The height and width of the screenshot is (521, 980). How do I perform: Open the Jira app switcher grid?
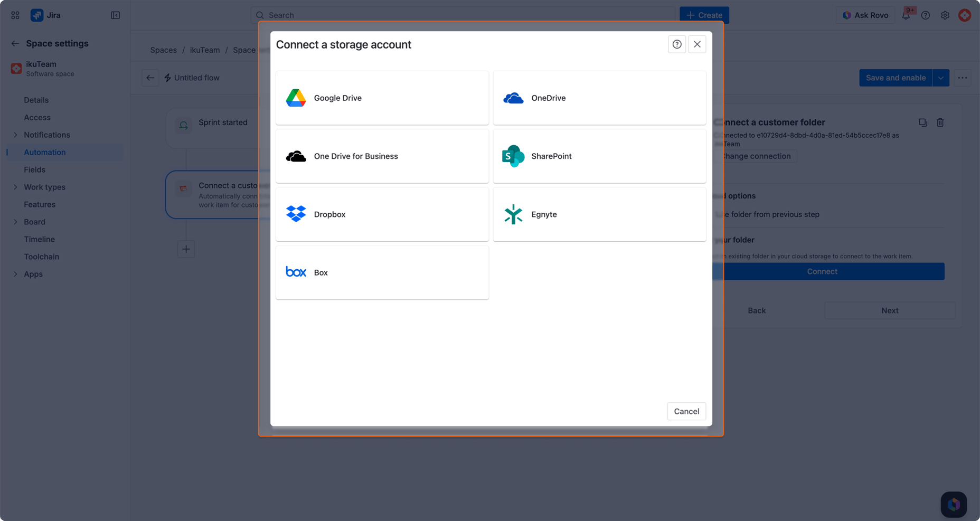pos(15,15)
